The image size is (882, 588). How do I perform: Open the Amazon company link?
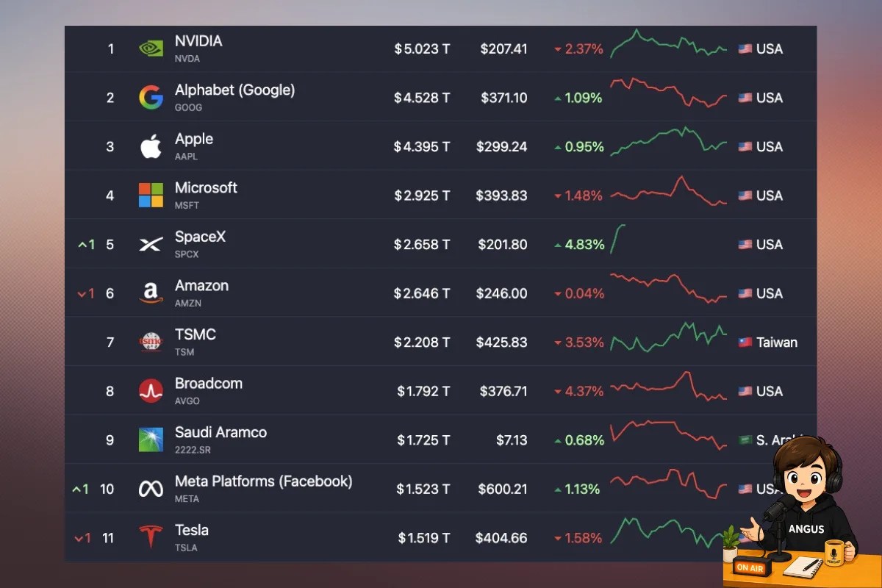pyautogui.click(x=201, y=285)
